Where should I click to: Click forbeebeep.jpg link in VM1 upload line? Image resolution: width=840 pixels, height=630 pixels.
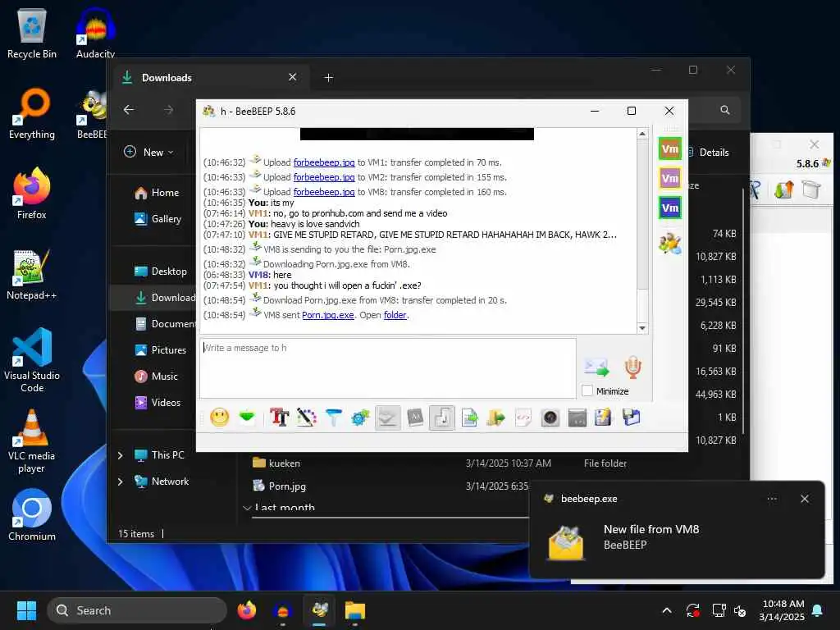(324, 162)
